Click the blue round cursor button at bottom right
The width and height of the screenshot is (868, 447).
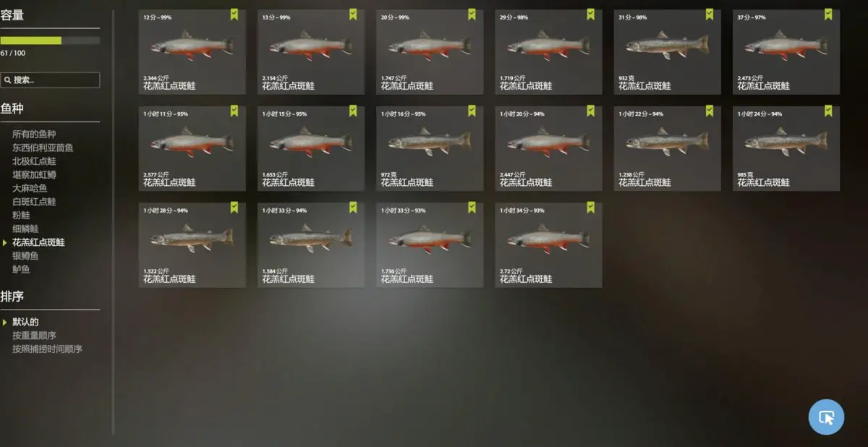point(826,417)
